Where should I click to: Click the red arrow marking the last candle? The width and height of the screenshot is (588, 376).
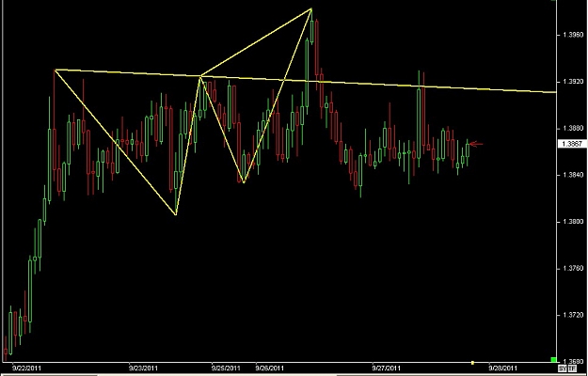coord(476,144)
